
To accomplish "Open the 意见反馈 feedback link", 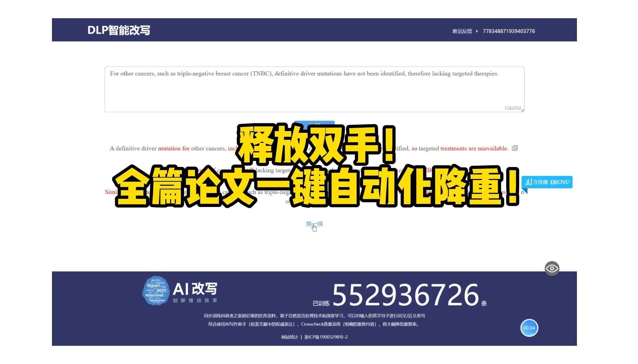I will [462, 31].
